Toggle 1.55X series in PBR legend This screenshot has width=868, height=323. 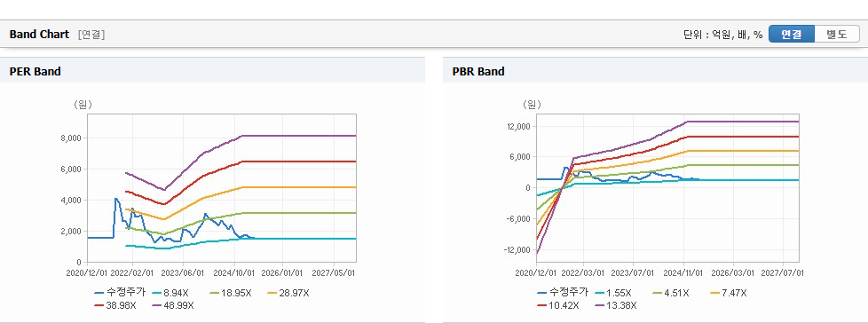(x=612, y=293)
